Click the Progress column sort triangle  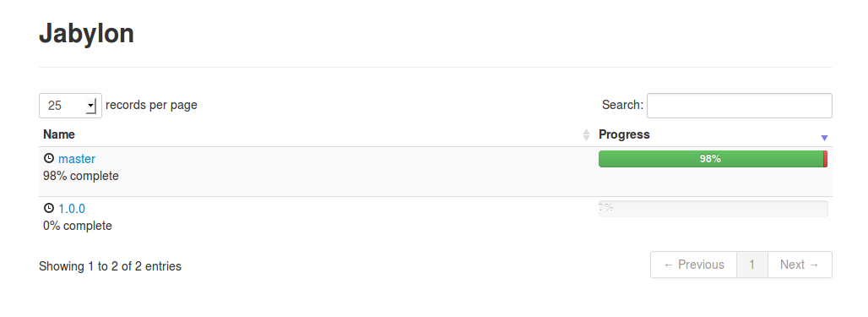coord(824,138)
